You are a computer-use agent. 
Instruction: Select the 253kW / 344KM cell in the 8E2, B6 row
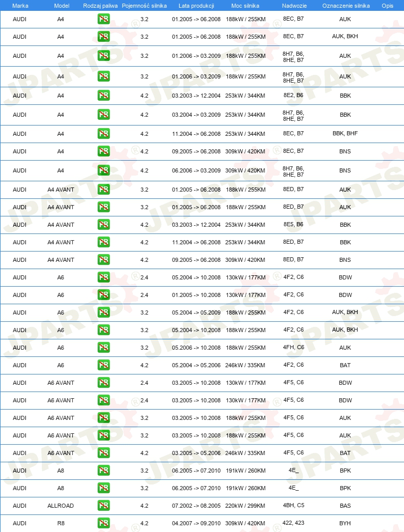(x=245, y=96)
